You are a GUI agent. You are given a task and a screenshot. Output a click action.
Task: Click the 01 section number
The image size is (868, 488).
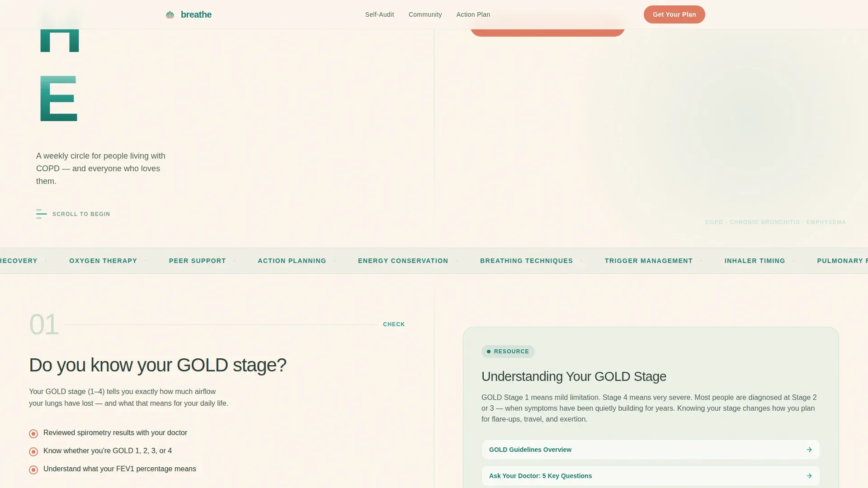coord(44,324)
